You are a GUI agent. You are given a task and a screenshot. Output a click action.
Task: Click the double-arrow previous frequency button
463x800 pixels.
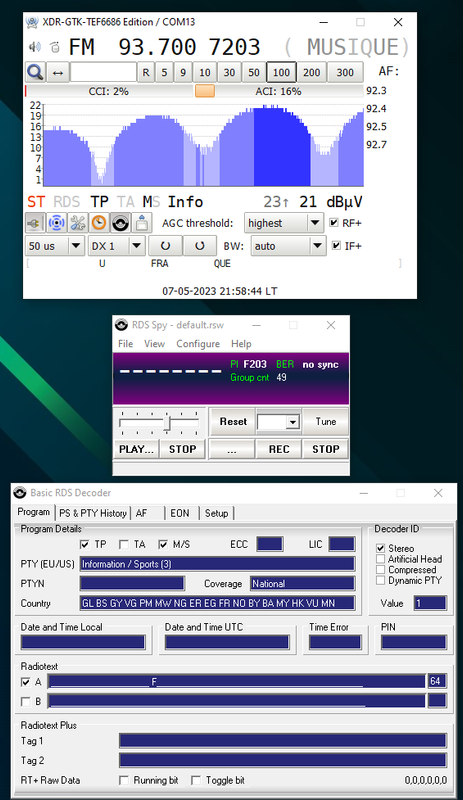click(x=58, y=72)
